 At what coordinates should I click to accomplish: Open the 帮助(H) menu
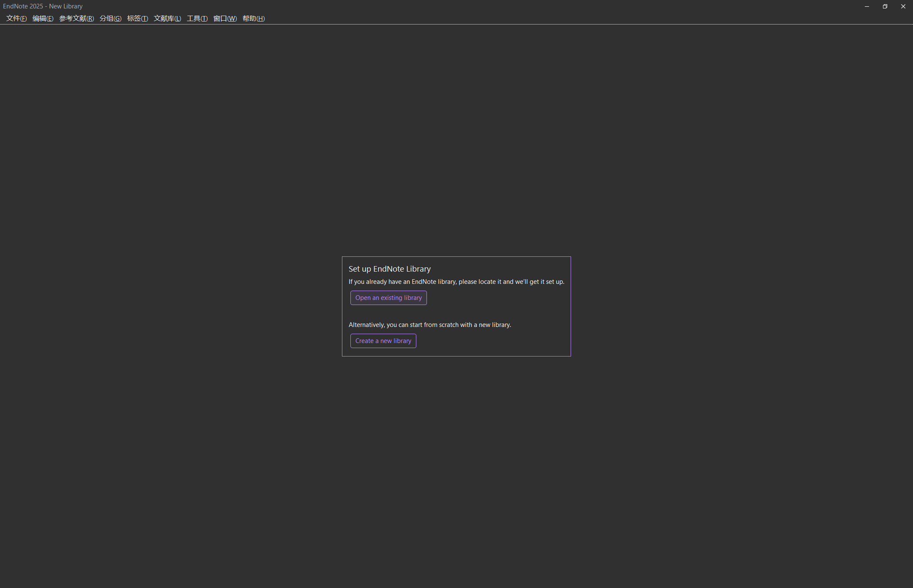[x=254, y=19]
